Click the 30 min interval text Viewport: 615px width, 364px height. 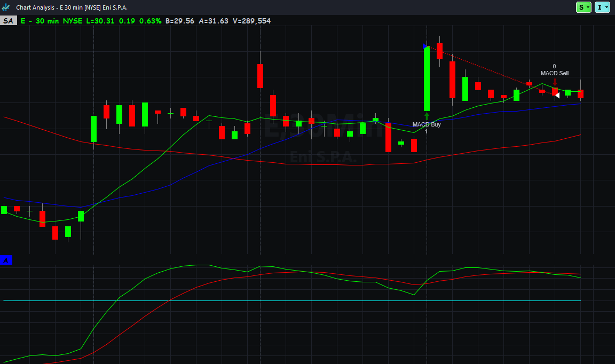(x=47, y=21)
